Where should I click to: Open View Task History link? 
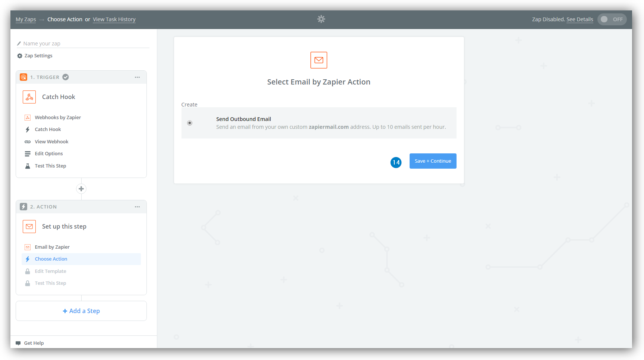(114, 19)
